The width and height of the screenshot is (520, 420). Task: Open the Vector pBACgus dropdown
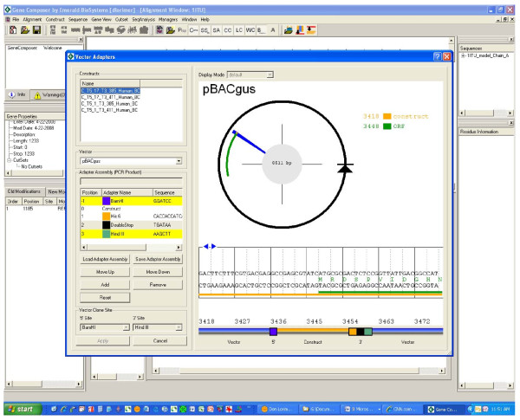click(179, 161)
